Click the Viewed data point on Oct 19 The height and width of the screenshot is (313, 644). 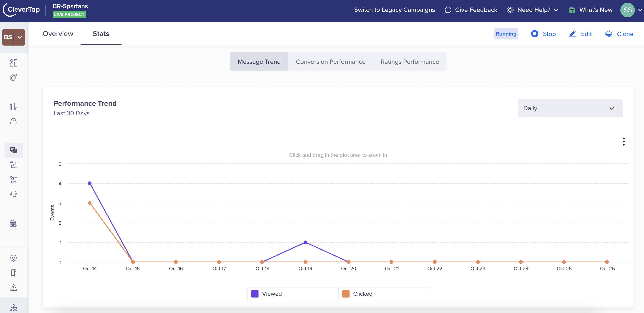(305, 242)
